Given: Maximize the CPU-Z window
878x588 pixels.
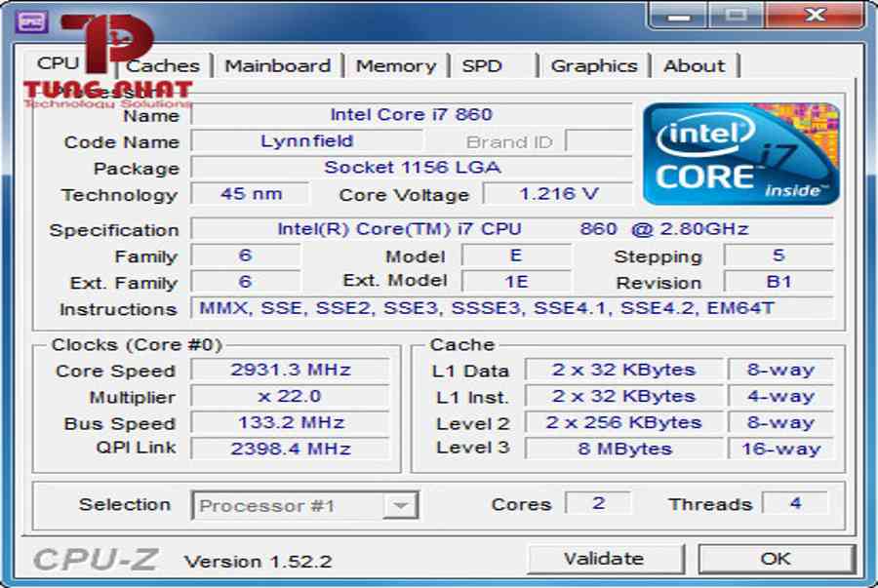Looking at the screenshot, I should click(737, 15).
